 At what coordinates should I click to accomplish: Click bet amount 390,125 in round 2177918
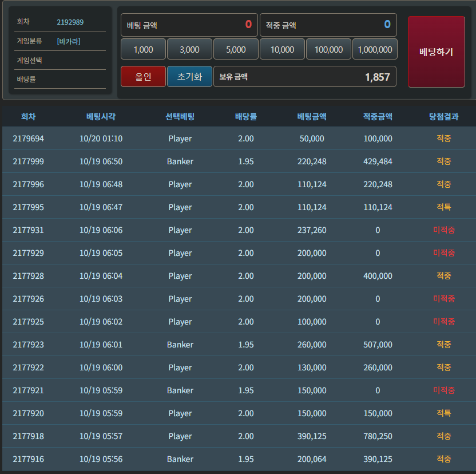[x=312, y=436]
